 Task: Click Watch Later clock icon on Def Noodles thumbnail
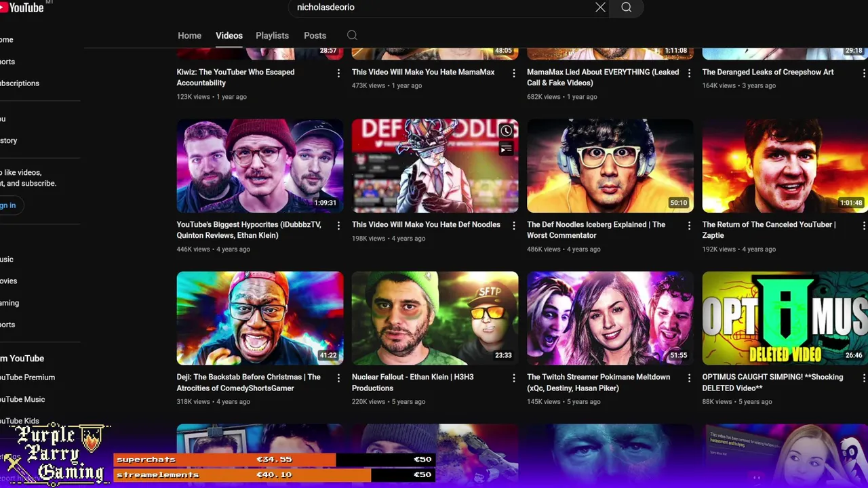click(x=506, y=131)
